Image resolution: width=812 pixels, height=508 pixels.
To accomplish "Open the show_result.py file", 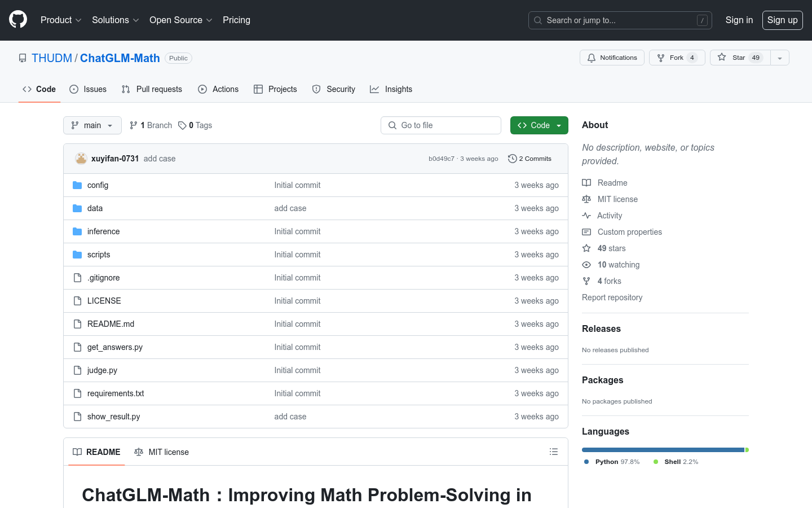I will click(114, 417).
